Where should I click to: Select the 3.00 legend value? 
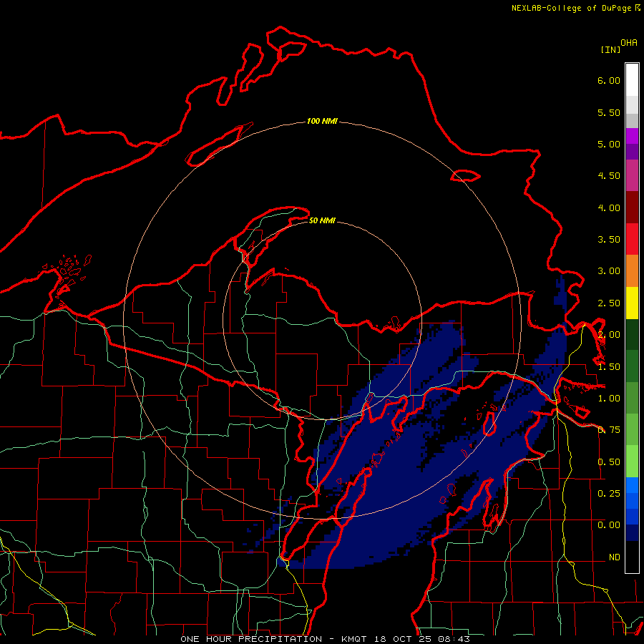click(609, 271)
